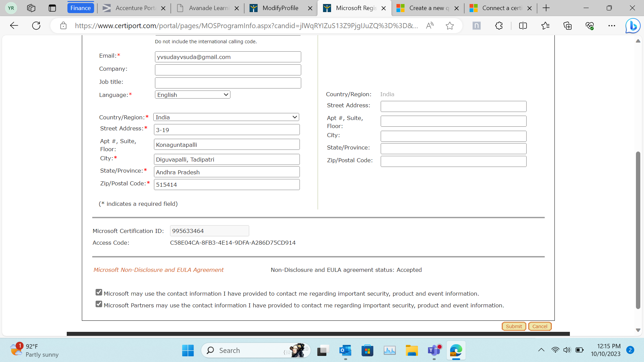
Task: Open Collections in the browser toolbar
Action: pyautogui.click(x=568, y=25)
